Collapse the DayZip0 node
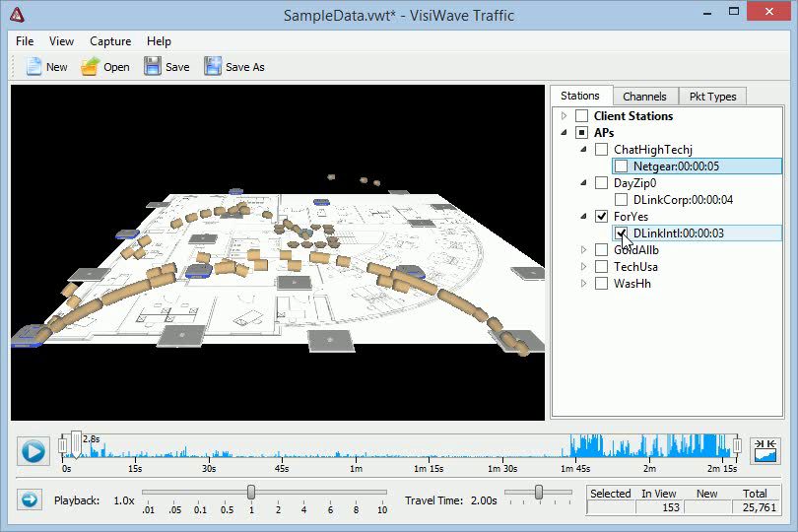The width and height of the screenshot is (798, 532). tap(584, 183)
